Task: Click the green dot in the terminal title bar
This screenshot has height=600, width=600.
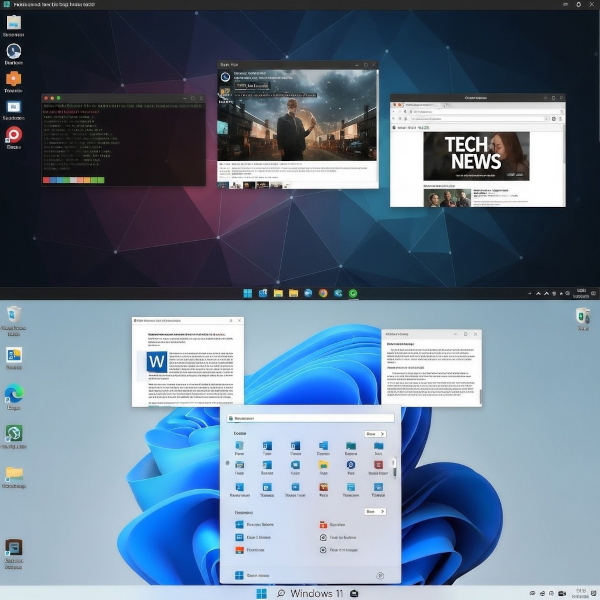Action: (59, 98)
